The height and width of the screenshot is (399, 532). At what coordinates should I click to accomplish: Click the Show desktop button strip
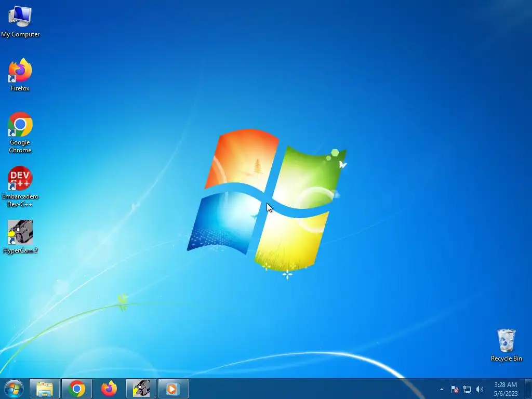click(x=528, y=389)
